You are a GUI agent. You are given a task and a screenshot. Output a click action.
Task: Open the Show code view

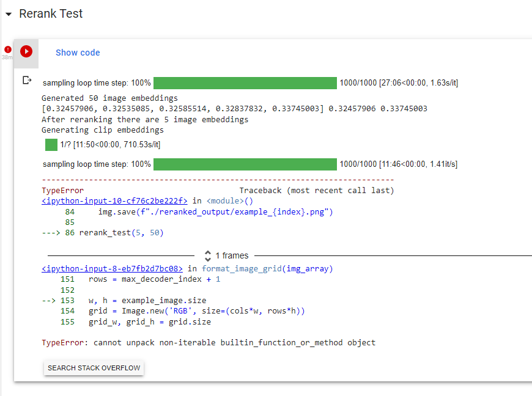point(78,53)
